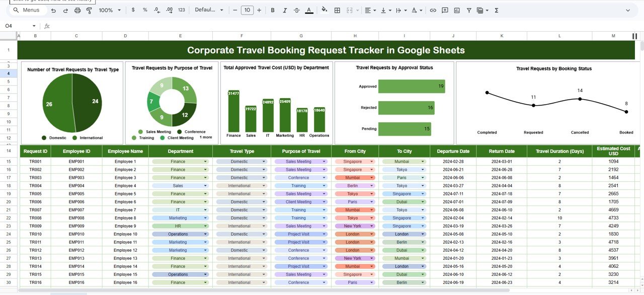The width and height of the screenshot is (644, 295).
Task: Open the Menus button
Action: pyautogui.click(x=28, y=10)
